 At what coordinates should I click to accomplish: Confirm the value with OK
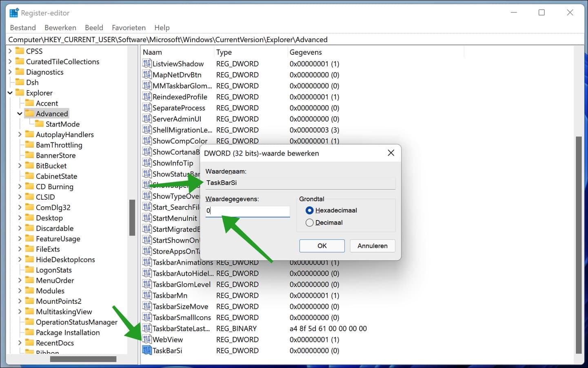coord(322,246)
